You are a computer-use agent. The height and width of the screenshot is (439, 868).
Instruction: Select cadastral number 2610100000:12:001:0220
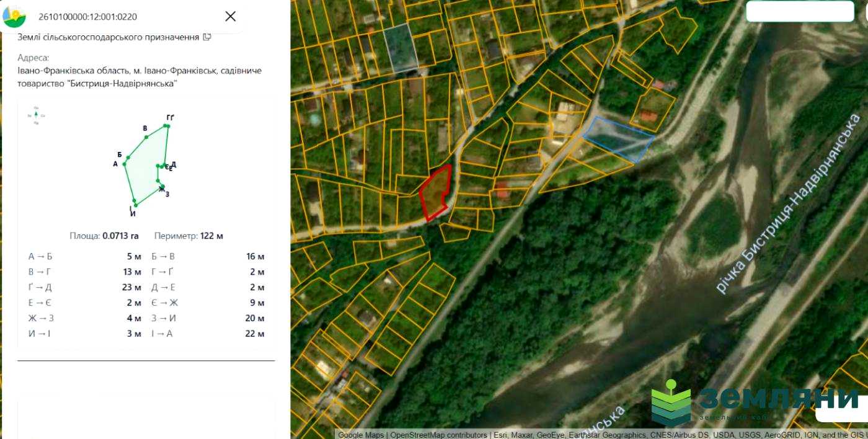(x=87, y=17)
